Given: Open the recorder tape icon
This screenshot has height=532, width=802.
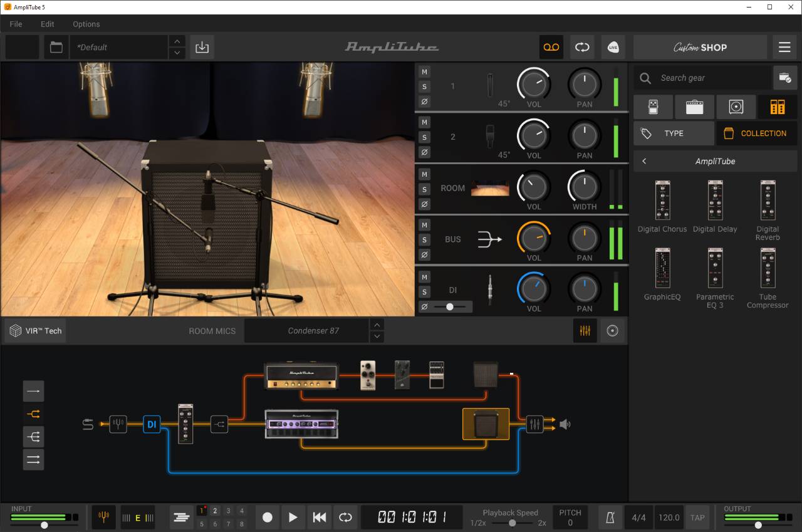Looking at the screenshot, I should pyautogui.click(x=551, y=47).
